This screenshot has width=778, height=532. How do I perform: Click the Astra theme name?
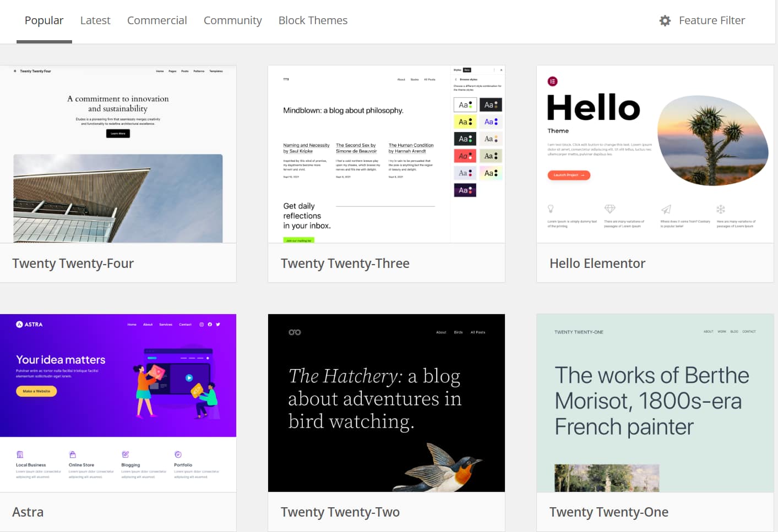click(x=28, y=512)
